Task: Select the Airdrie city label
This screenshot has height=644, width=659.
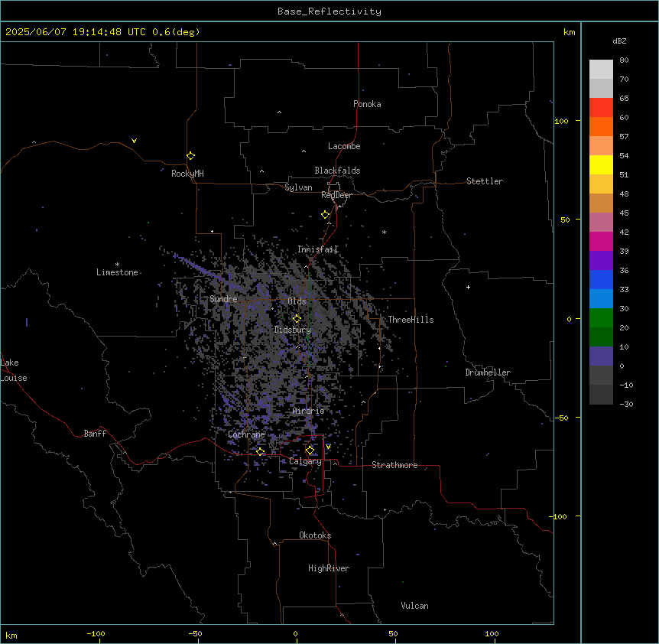Action: (309, 411)
